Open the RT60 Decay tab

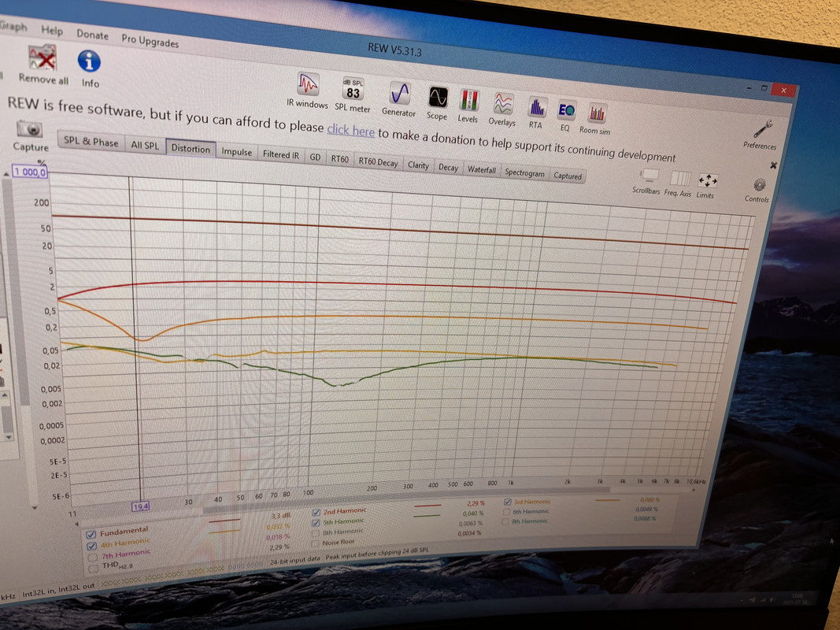tap(378, 163)
